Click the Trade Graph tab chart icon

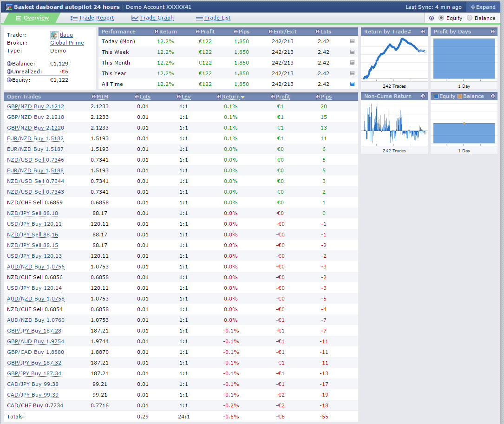(x=135, y=18)
